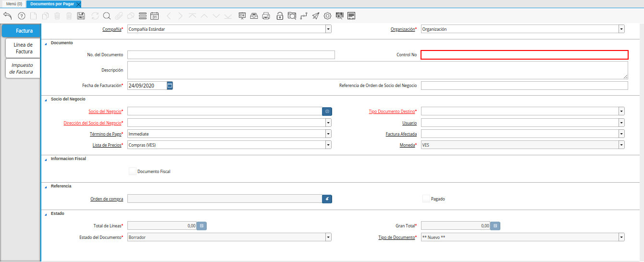
Task: Click the Socio del Negocio label link
Action: tap(105, 112)
